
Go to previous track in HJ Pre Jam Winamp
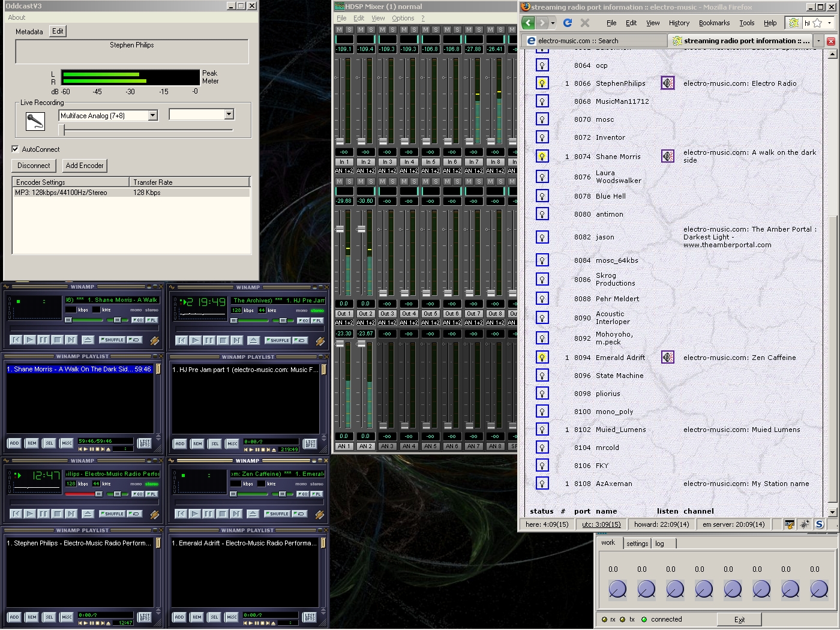(x=182, y=340)
